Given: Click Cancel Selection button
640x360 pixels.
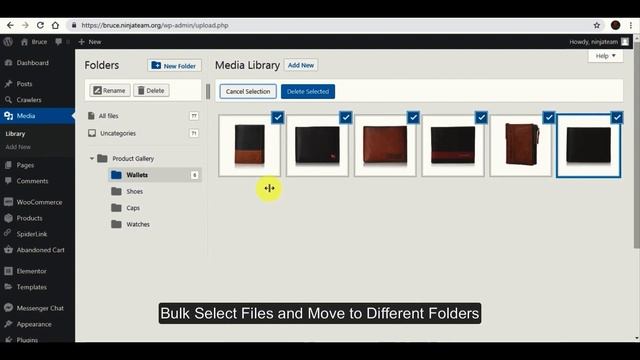Looking at the screenshot, I should (248, 91).
